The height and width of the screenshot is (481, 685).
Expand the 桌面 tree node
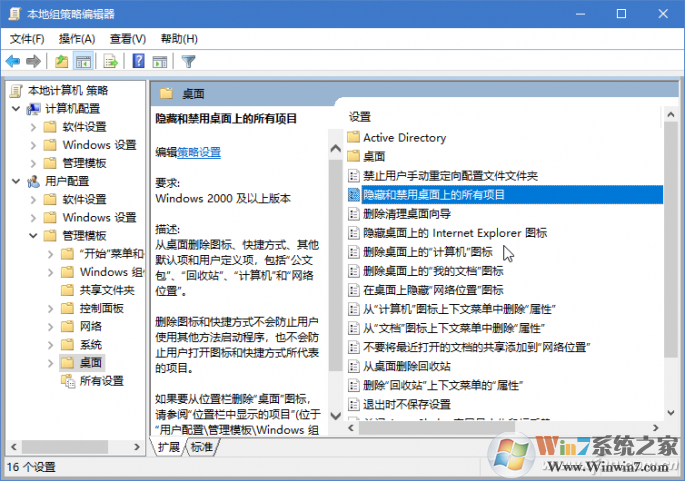(x=51, y=363)
